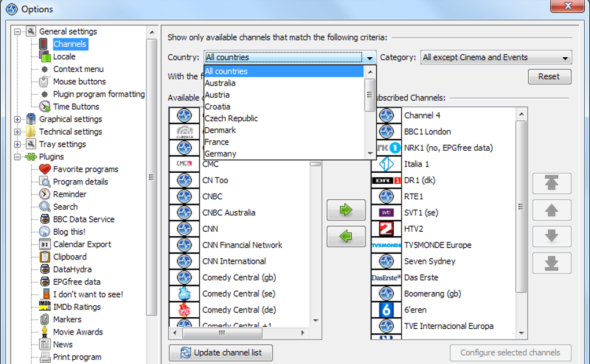This screenshot has width=590, height=364.
Task: Move selected channel down one
Action: click(x=552, y=236)
